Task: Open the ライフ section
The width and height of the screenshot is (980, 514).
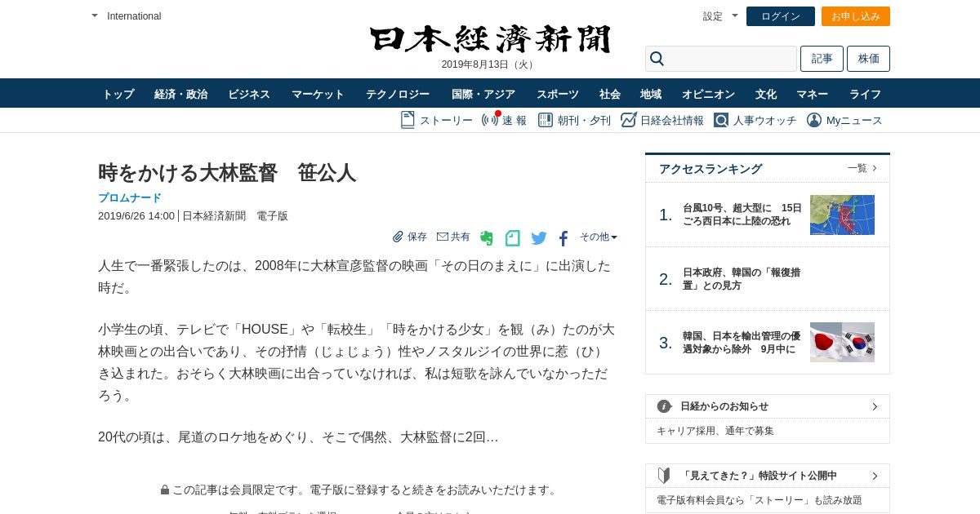Action: click(865, 94)
